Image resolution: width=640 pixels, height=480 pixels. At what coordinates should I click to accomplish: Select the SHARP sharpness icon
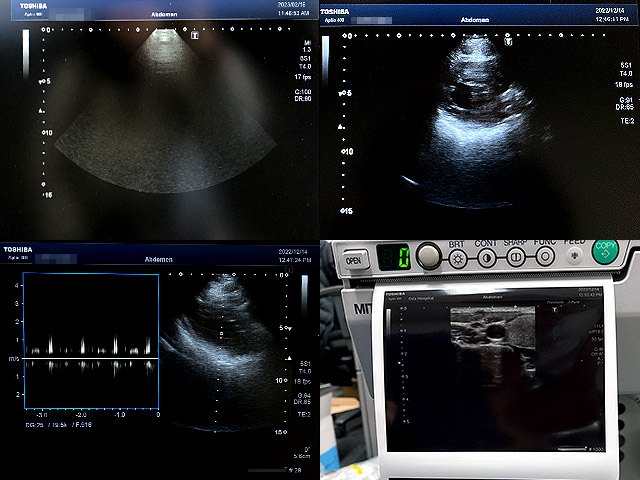516,257
